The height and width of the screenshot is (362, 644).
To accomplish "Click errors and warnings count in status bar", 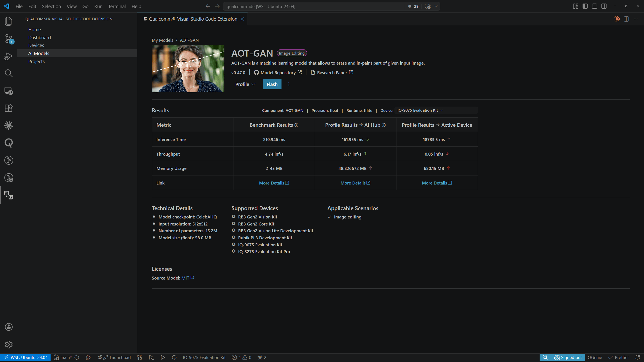I will click(242, 357).
